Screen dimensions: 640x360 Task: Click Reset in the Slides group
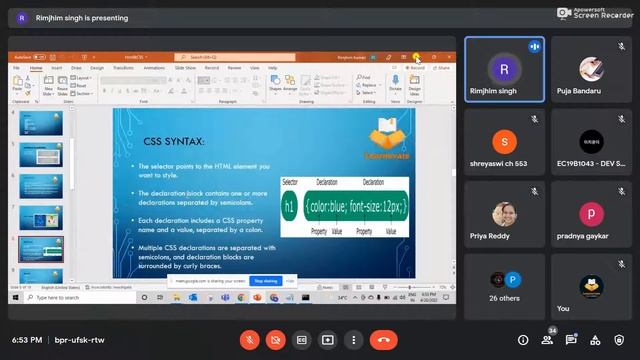78,86
